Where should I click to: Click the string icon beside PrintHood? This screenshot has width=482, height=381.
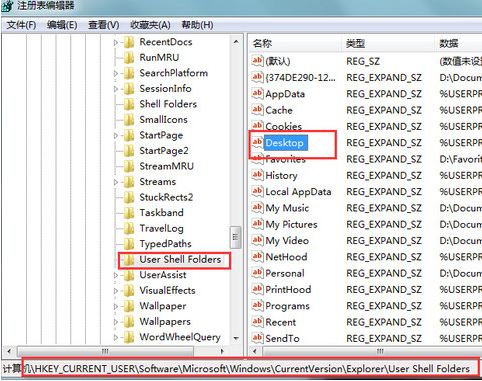(x=257, y=290)
